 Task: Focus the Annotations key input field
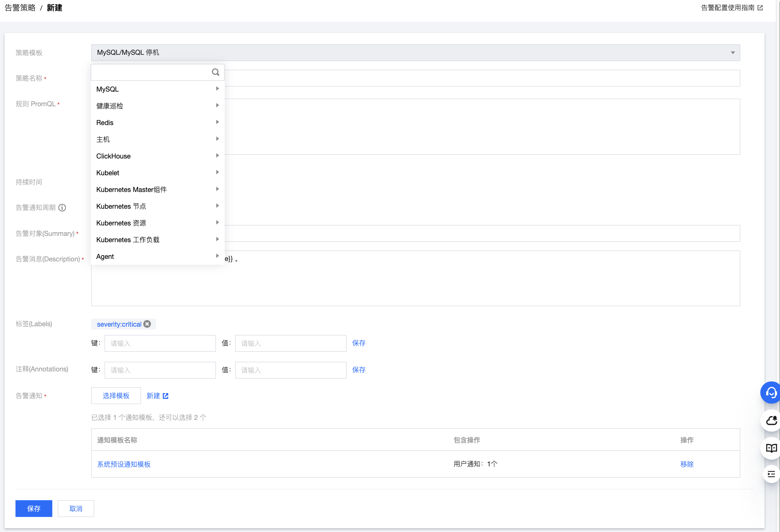(x=160, y=370)
